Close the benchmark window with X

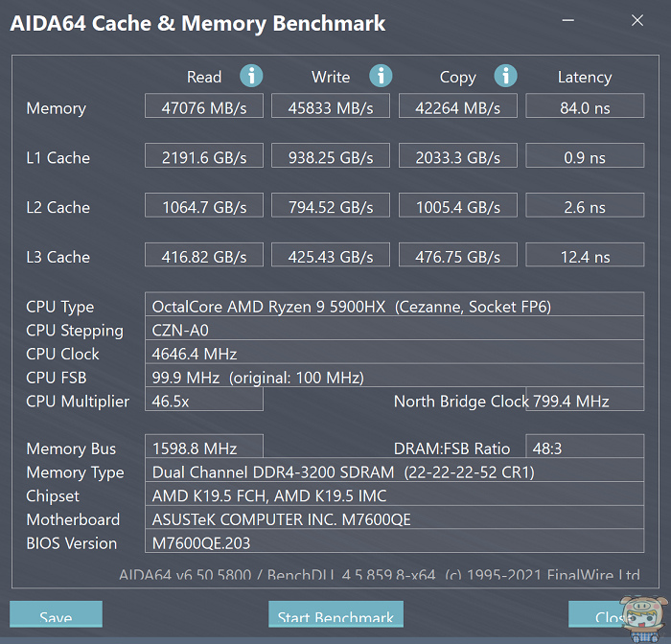(638, 20)
